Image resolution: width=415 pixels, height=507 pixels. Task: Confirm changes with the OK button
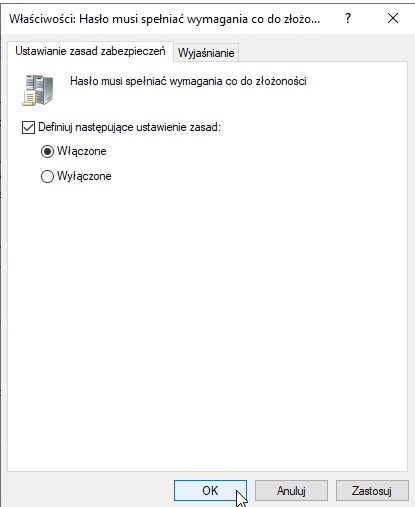click(x=210, y=490)
